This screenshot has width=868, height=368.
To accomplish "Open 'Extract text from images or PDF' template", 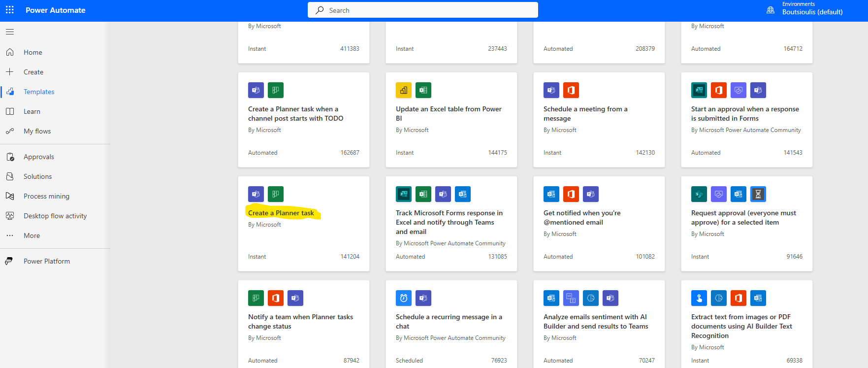I will (x=741, y=326).
